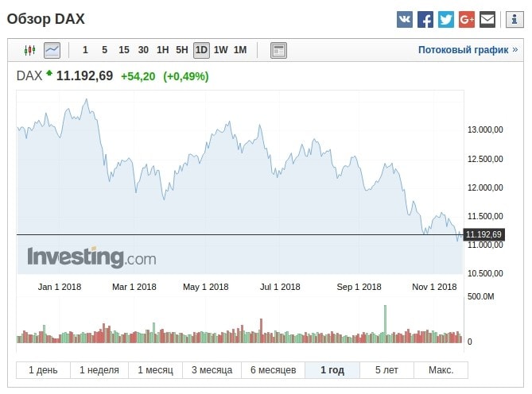Select 15 minute interval
The image size is (532, 394).
124,50
